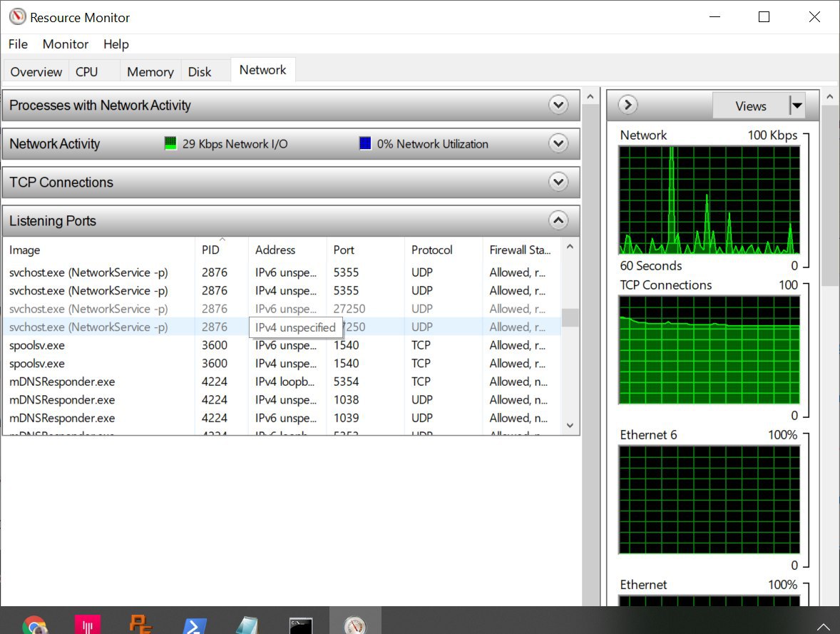Click blue Network Utilization legend swatch

pyautogui.click(x=365, y=143)
